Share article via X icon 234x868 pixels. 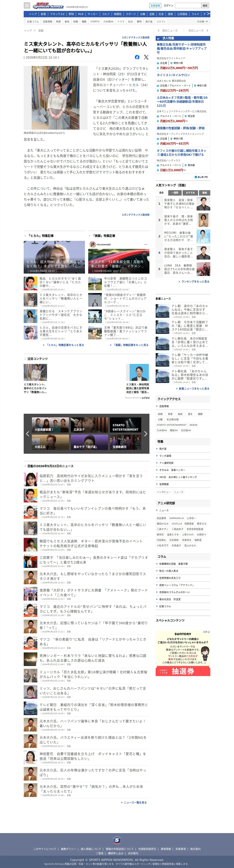click(x=146, y=57)
